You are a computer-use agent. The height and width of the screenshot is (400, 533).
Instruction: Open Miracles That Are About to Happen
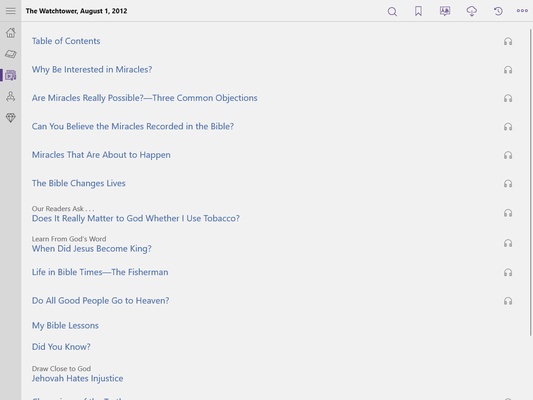coord(101,155)
